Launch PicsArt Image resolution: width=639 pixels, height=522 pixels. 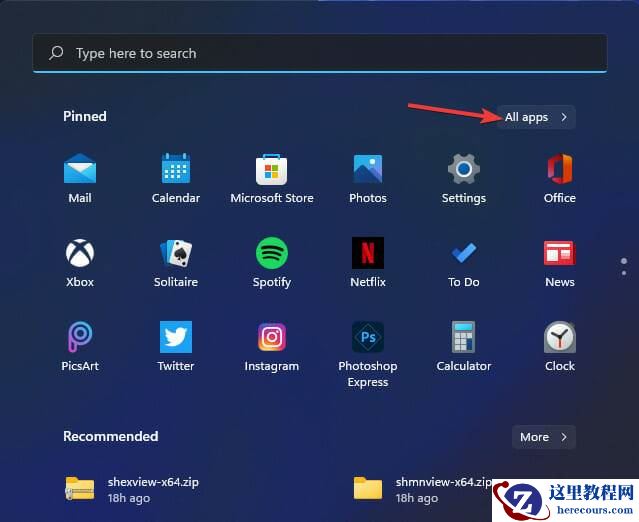coord(80,347)
